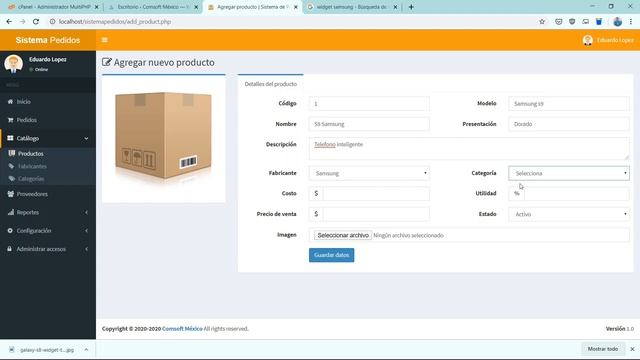Switch to widget samsung search tab

click(x=351, y=7)
